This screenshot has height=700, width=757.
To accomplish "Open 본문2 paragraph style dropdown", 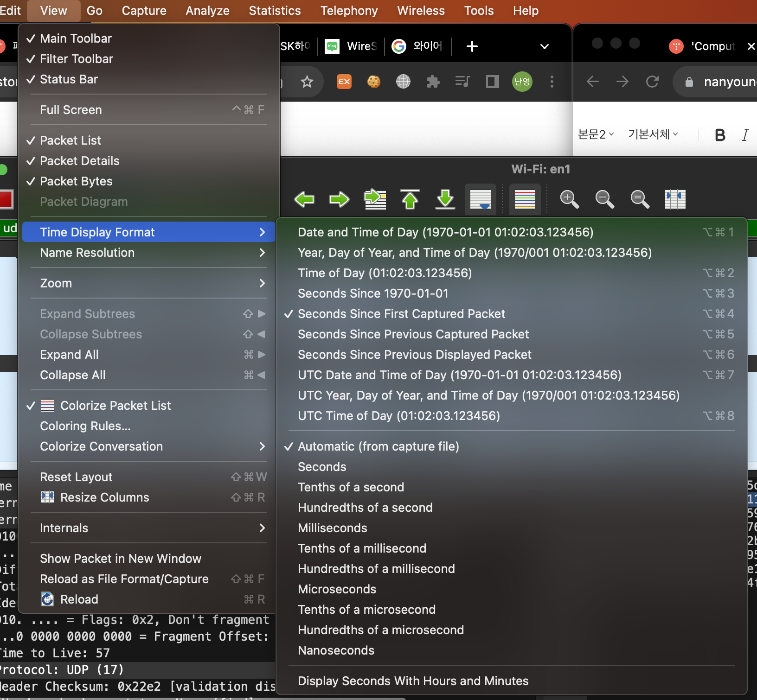I will tap(596, 134).
